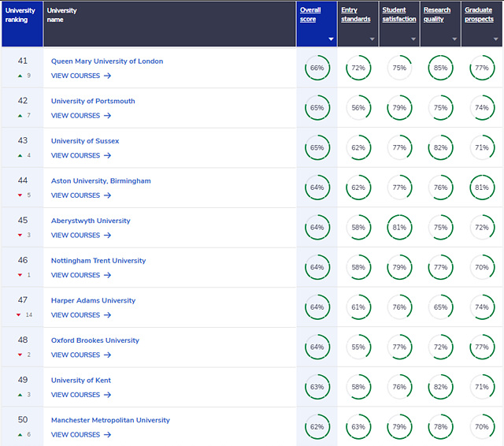
Task: Open University of Portsmouth link
Action: click(x=93, y=101)
